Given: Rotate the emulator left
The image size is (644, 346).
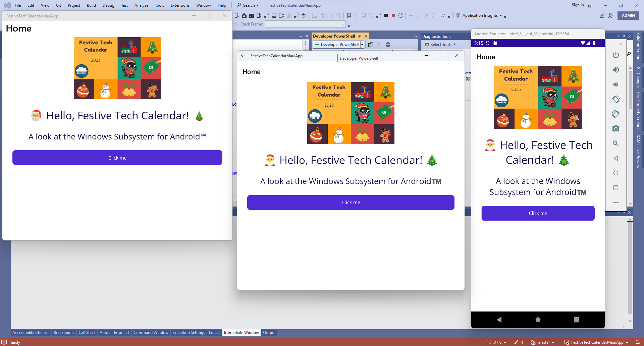Looking at the screenshot, I should point(616,99).
